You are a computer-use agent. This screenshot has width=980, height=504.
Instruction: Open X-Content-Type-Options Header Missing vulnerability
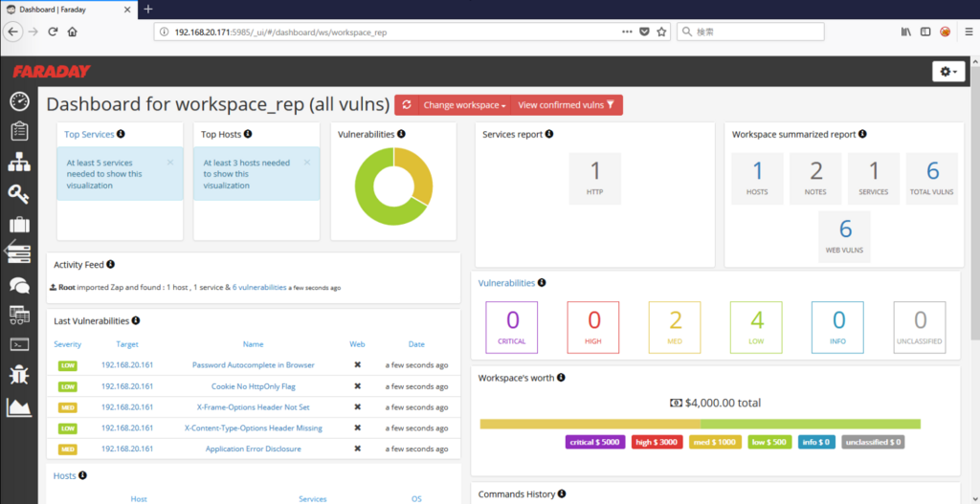pyautogui.click(x=253, y=428)
